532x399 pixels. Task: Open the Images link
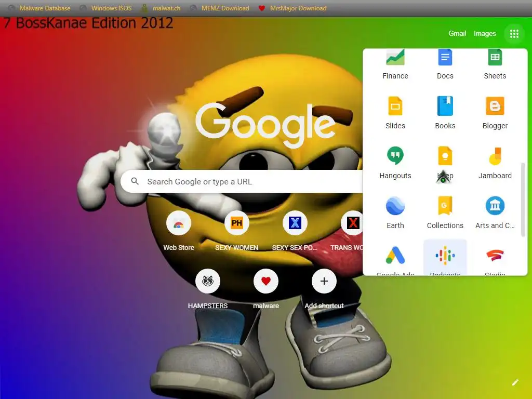tap(485, 34)
